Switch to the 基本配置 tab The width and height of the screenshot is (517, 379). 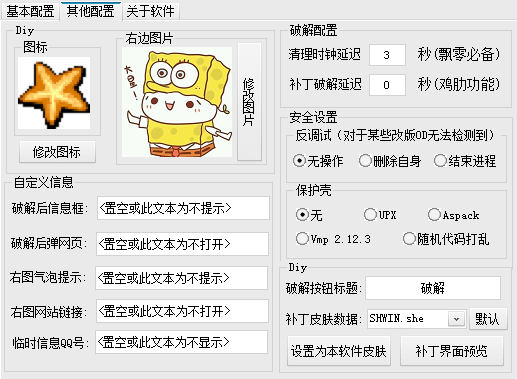point(30,11)
